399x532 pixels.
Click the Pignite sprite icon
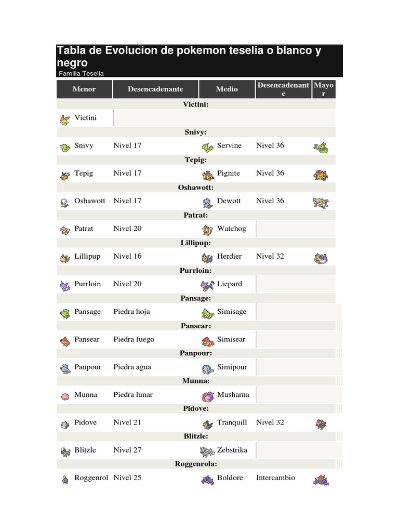[208, 175]
